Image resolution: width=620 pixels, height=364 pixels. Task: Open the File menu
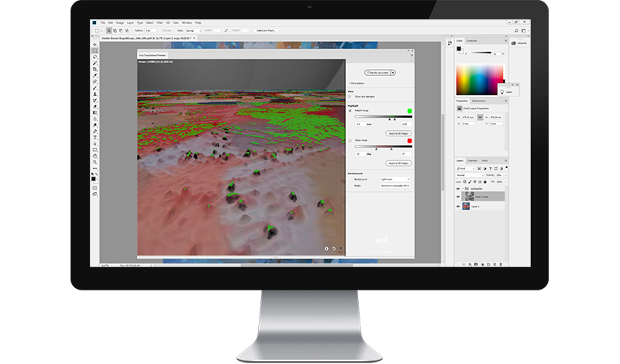click(x=103, y=22)
